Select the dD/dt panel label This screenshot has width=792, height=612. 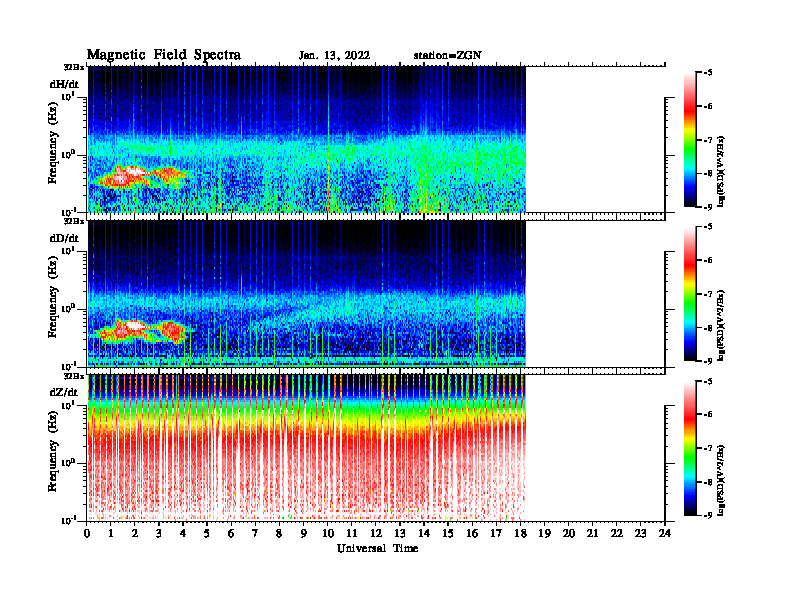(x=64, y=238)
